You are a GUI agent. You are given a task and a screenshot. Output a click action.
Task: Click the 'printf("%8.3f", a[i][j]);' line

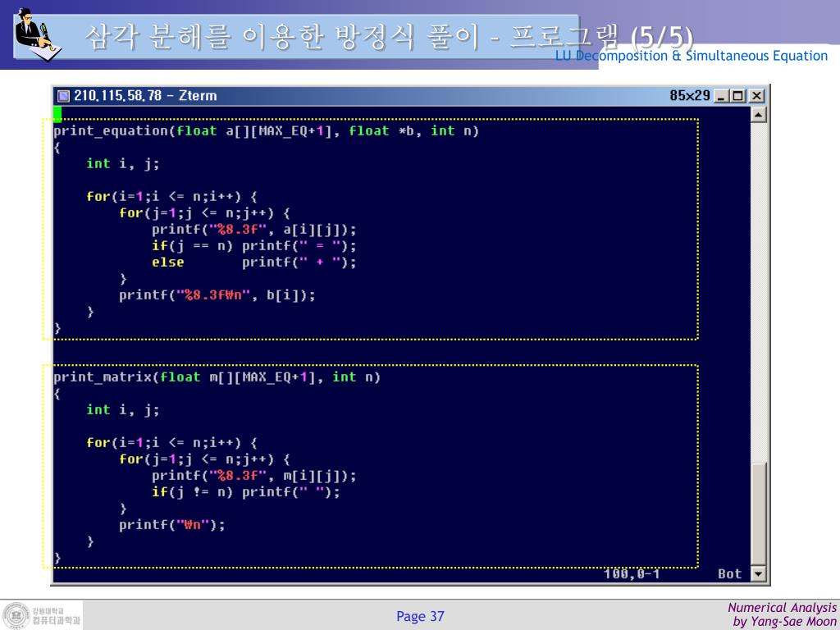254,230
